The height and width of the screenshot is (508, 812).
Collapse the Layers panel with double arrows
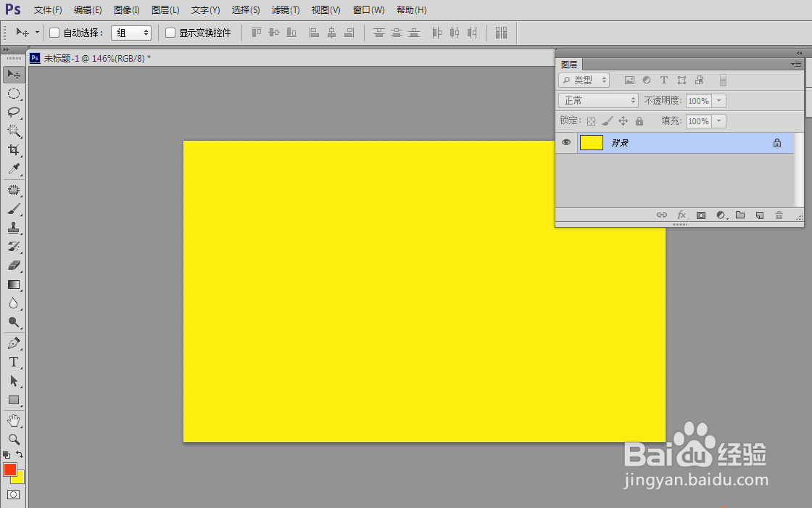click(799, 53)
